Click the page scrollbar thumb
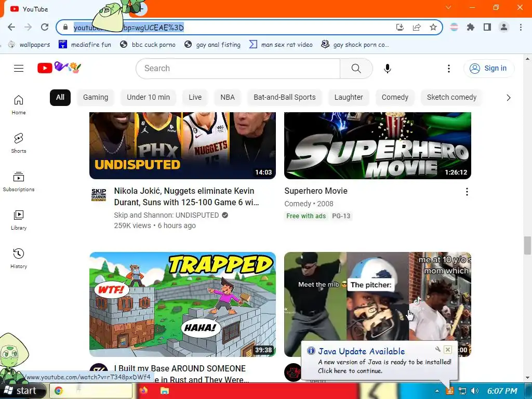The height and width of the screenshot is (399, 532). tap(527, 245)
